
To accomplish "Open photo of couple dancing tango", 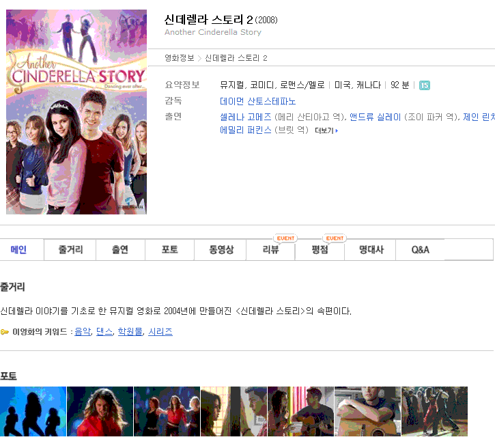I will coord(434,411).
